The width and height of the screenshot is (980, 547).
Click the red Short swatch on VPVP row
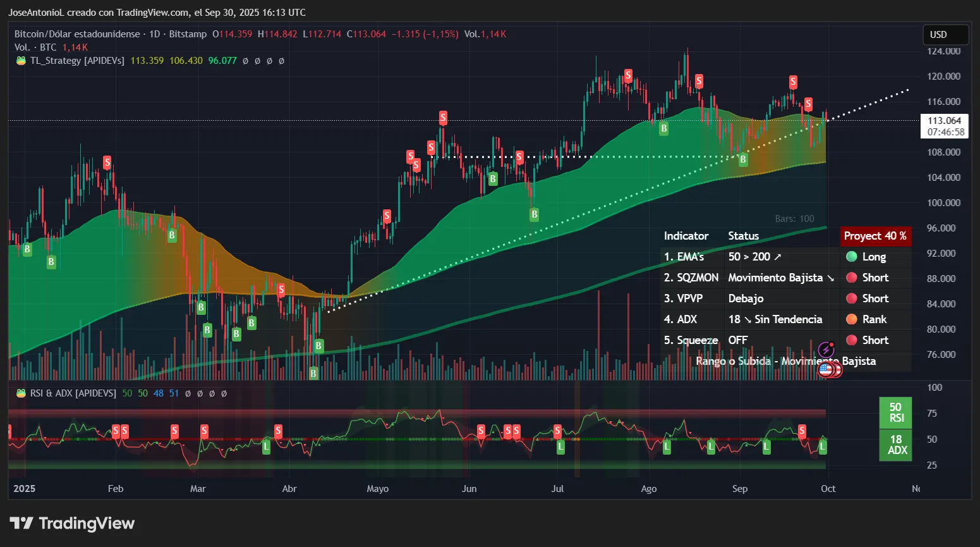coord(852,298)
